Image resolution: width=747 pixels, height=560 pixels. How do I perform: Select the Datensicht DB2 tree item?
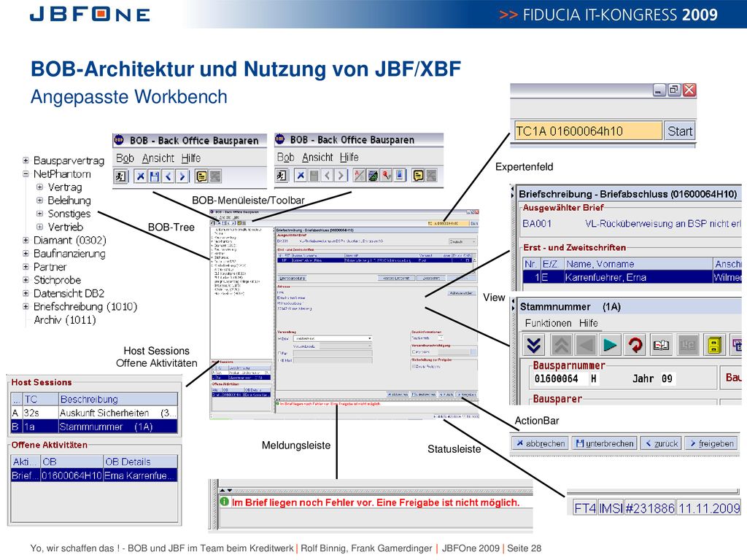69,293
